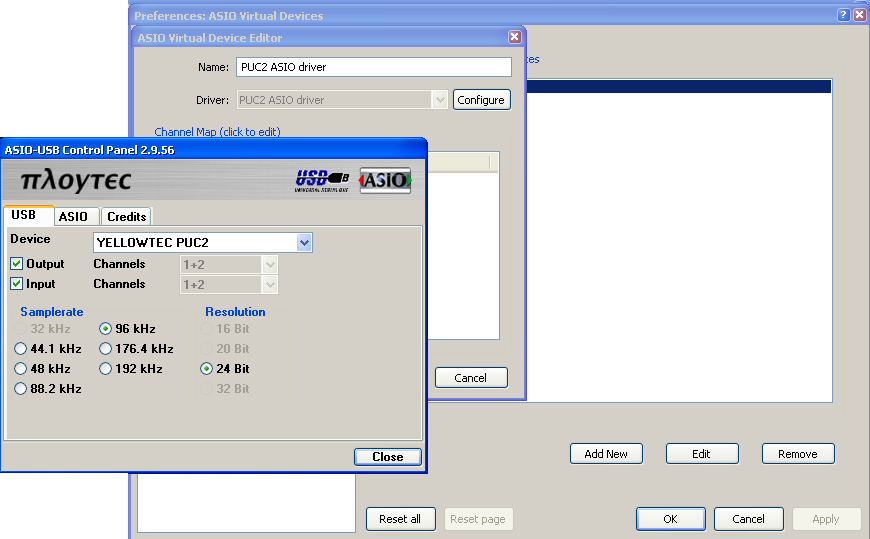Expand the YELLOWTEC PUC2 device dropdown

click(304, 243)
